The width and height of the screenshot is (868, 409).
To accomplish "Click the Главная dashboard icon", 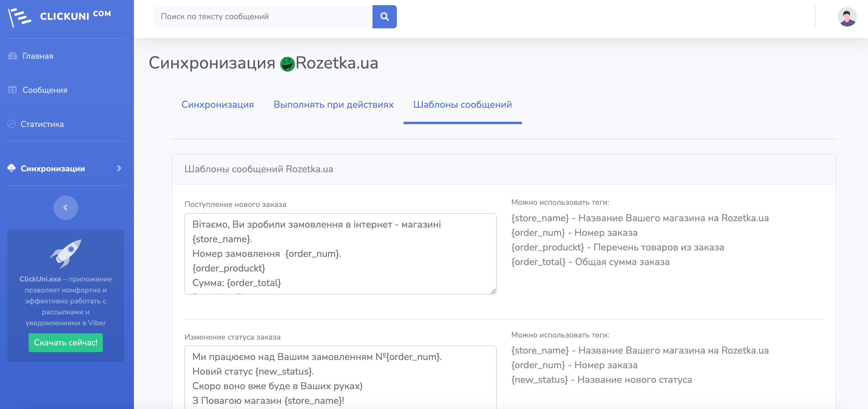I will (12, 56).
